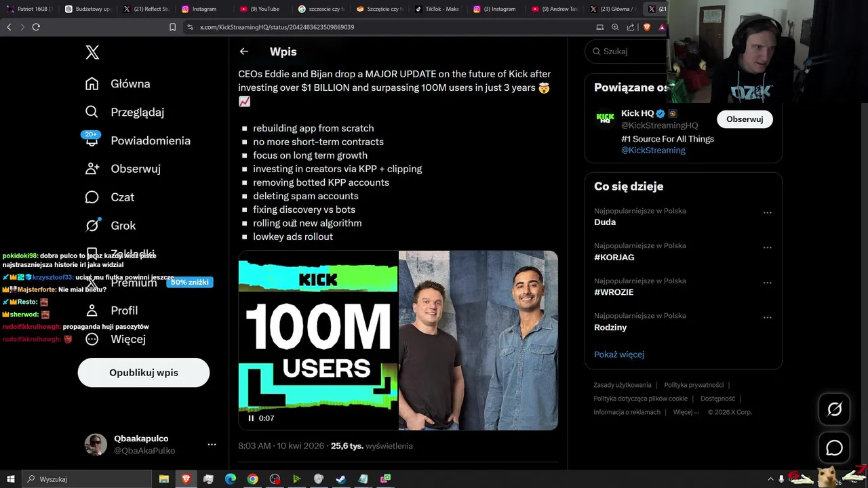Viewport: 868px width, 488px height.
Task: Click 50% zniżki Premium badge
Action: click(189, 282)
